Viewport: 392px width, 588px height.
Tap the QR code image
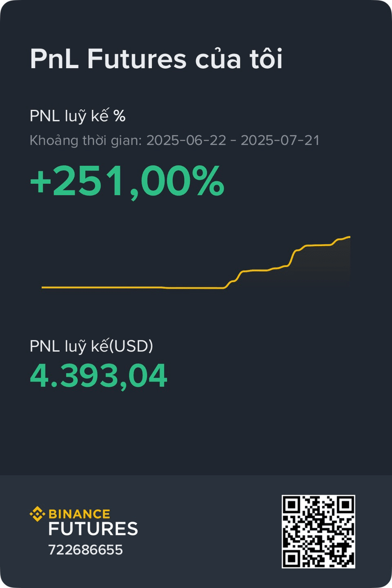(318, 531)
